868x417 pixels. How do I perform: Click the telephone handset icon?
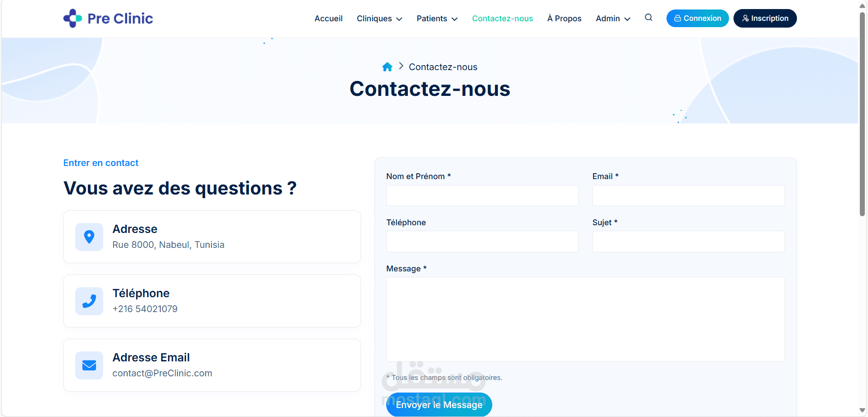[89, 301]
